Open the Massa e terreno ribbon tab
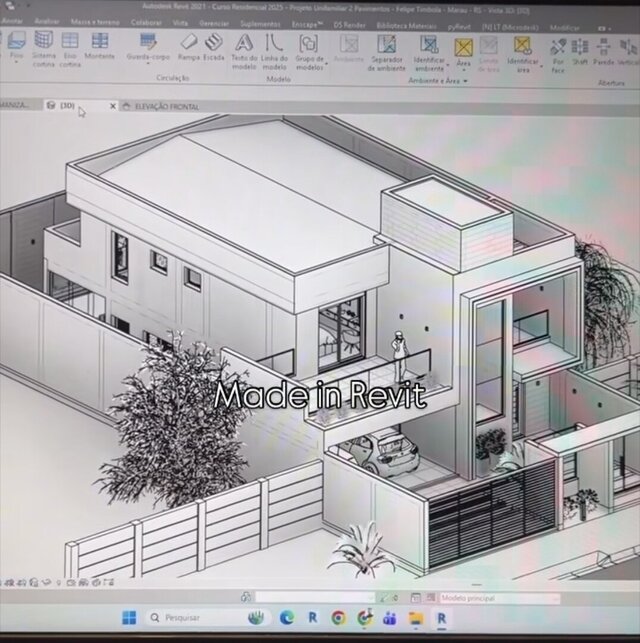 click(x=95, y=21)
